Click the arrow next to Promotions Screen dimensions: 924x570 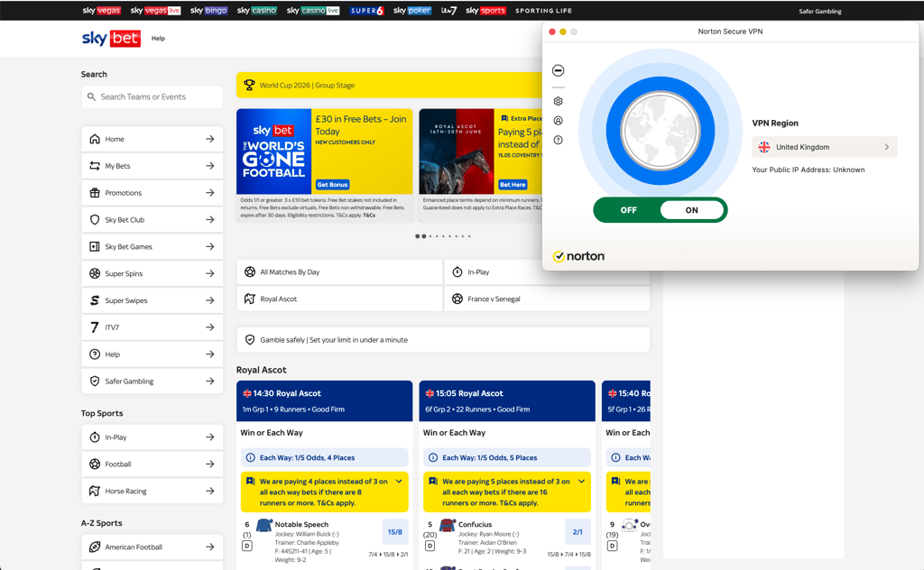coord(209,192)
